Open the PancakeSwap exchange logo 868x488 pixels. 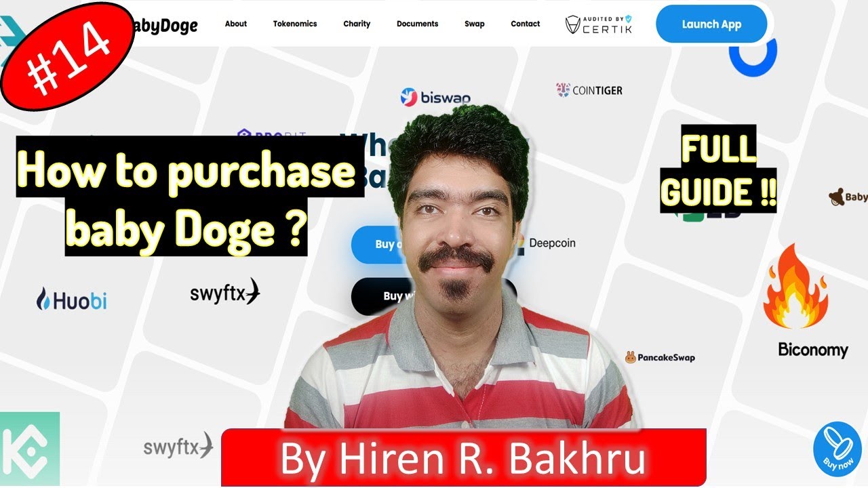(660, 357)
